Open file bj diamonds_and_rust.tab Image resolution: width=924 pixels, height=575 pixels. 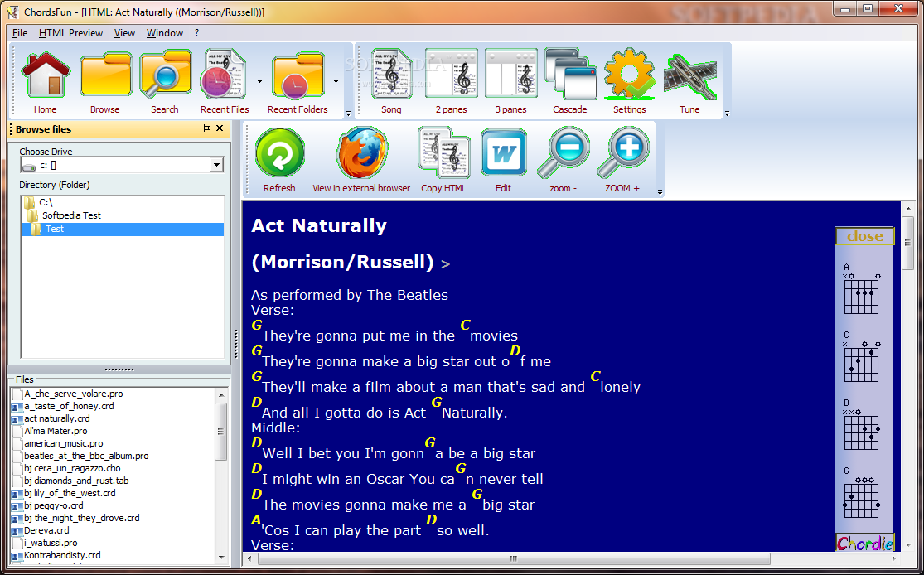76,481
